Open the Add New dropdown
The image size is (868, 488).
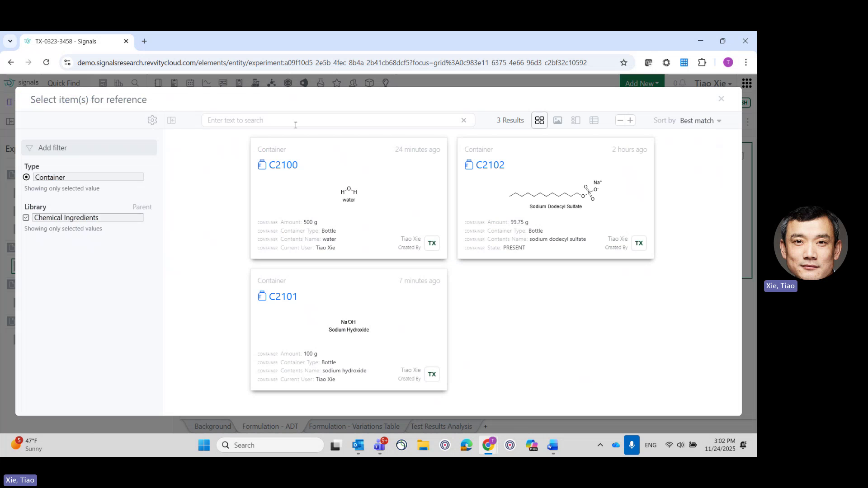(x=642, y=83)
